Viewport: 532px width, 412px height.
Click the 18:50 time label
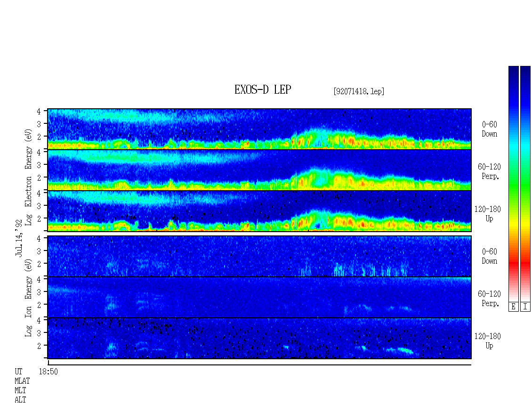[48, 372]
